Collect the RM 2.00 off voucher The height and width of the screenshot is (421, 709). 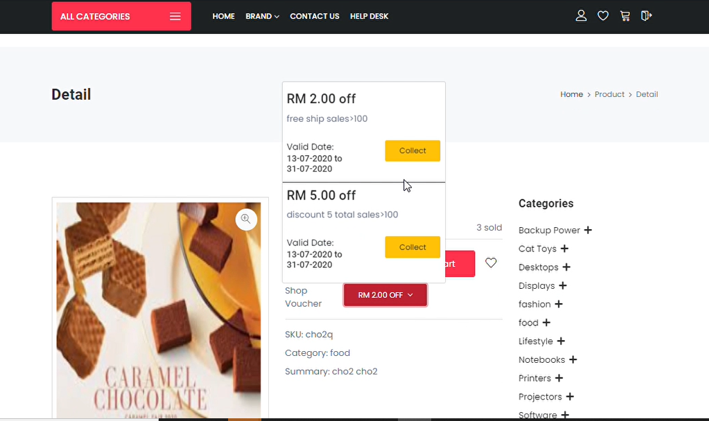coord(412,151)
